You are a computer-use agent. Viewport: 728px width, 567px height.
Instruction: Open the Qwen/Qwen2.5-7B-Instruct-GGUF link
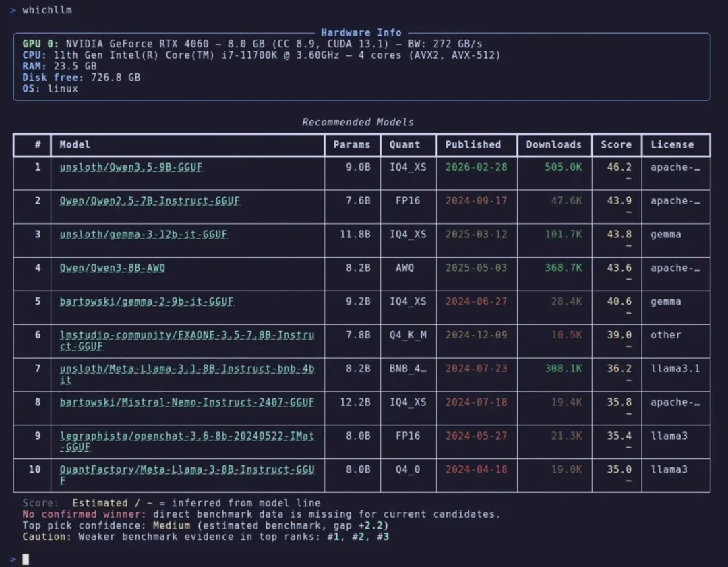[150, 201]
